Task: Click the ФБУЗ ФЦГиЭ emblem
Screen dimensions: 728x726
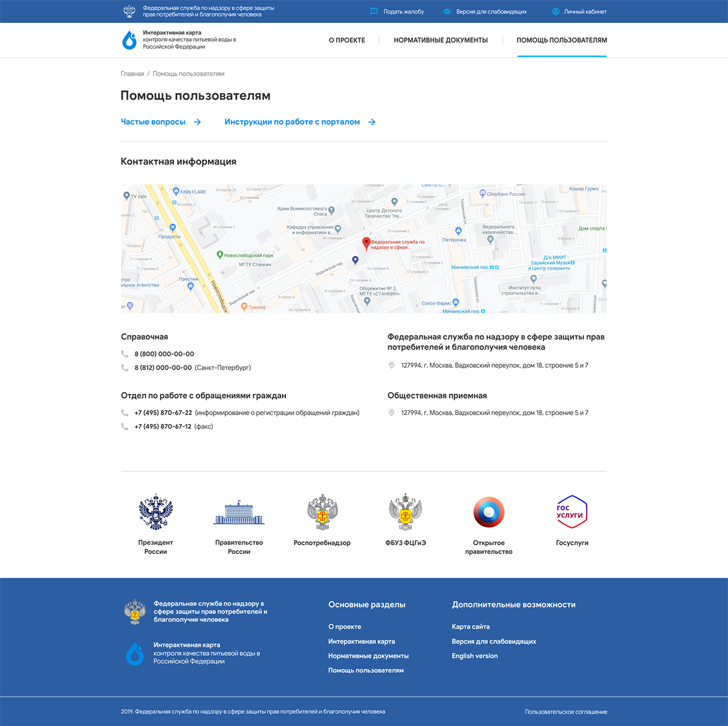Action: 406,512
